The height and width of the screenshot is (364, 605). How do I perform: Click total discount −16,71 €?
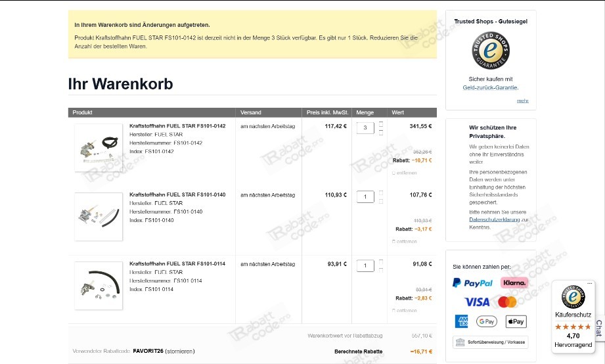[421, 352]
